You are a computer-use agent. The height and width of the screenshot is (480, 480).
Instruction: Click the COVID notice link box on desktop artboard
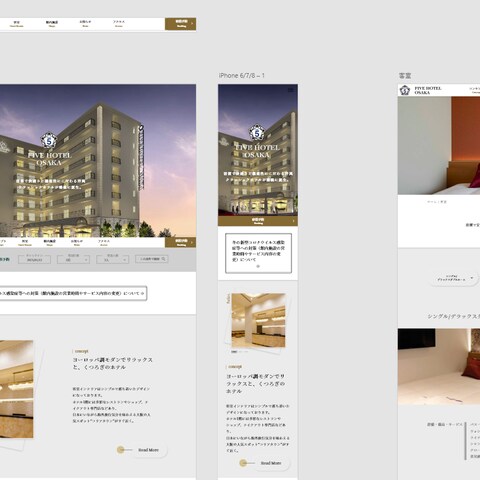click(73, 293)
